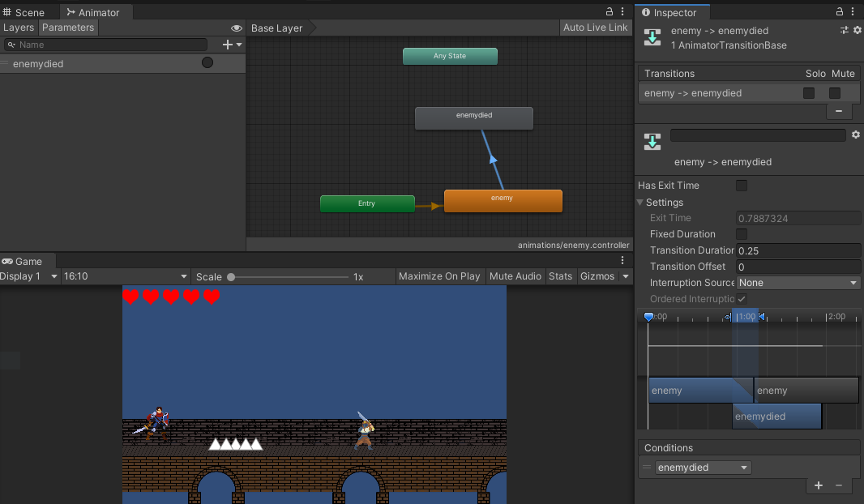This screenshot has height=504, width=864.
Task: Select the enemy -> enemydied transition row
Action: [x=748, y=93]
